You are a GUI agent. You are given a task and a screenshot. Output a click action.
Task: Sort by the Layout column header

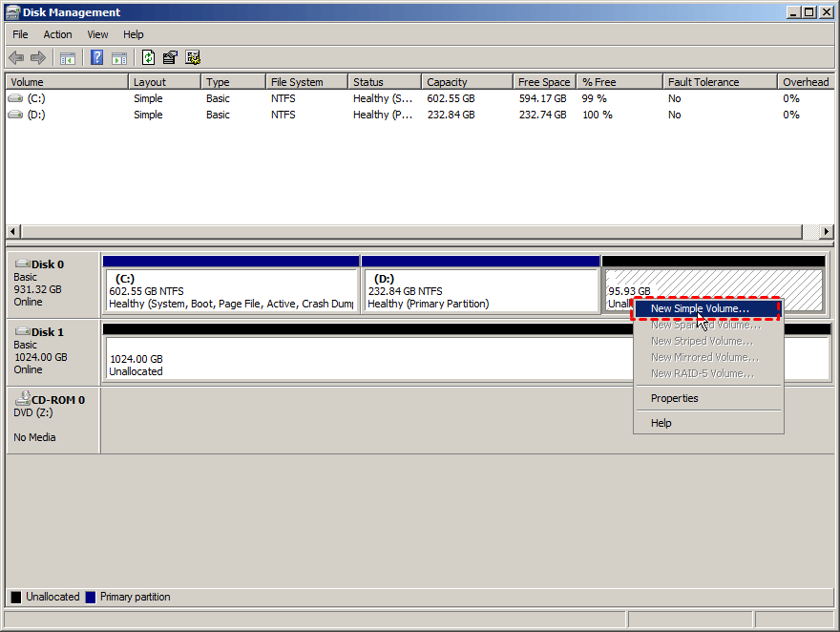tap(164, 82)
